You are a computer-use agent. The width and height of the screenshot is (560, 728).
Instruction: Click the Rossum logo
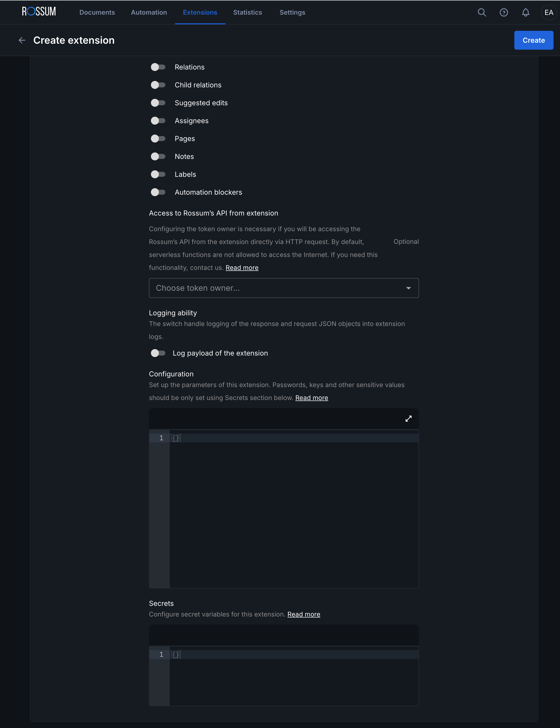point(38,11)
